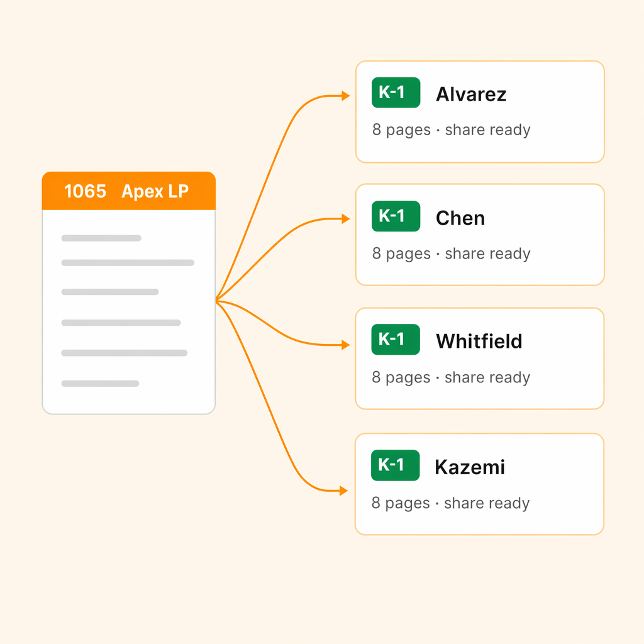Screen dimensions: 644x644
Task: Click "8 pages · share ready" under Alvarez
Action: [451, 130]
